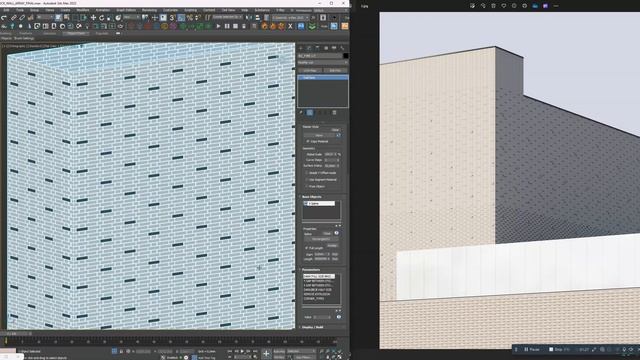640x360 pixels.
Task: Toggle Show End Result in modifier stack
Action: click(310, 113)
